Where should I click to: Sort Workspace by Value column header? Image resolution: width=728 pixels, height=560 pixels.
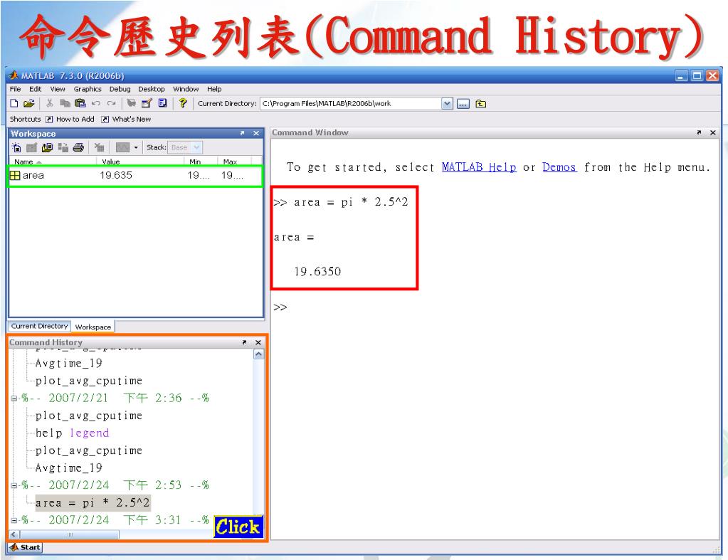(x=140, y=162)
